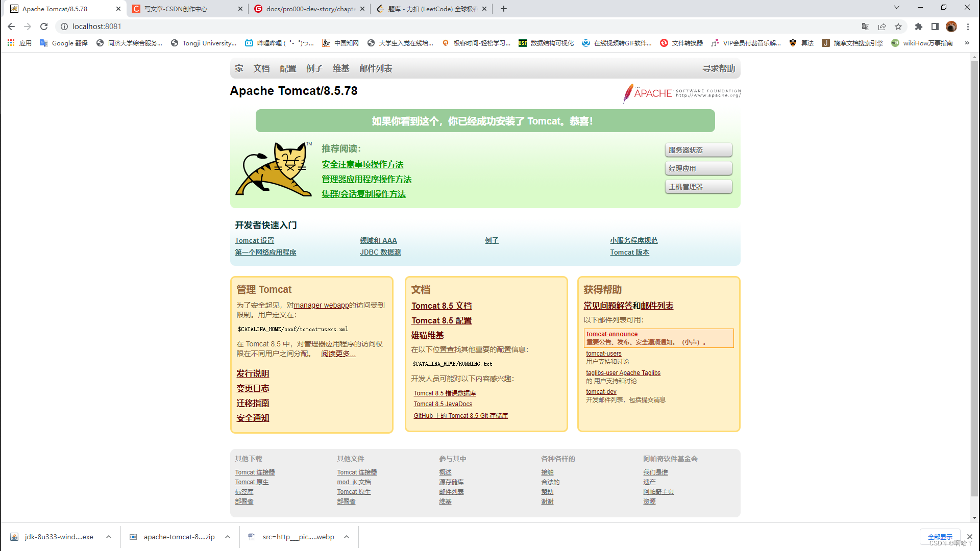Image resolution: width=980 pixels, height=551 pixels.
Task: Open the extensions puzzle icon
Action: point(919,27)
